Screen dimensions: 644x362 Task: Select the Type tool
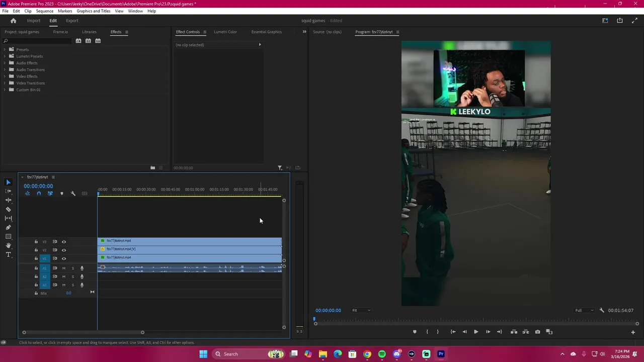point(8,254)
